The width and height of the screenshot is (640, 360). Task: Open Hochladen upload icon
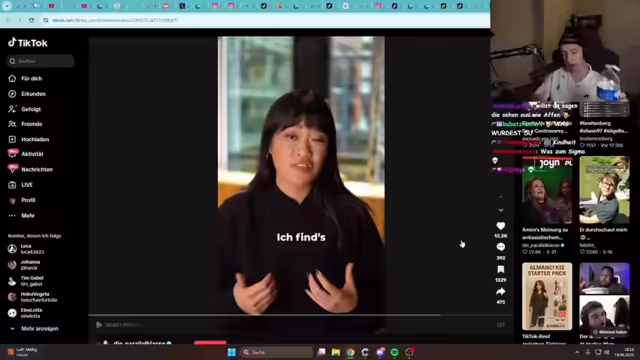12,139
